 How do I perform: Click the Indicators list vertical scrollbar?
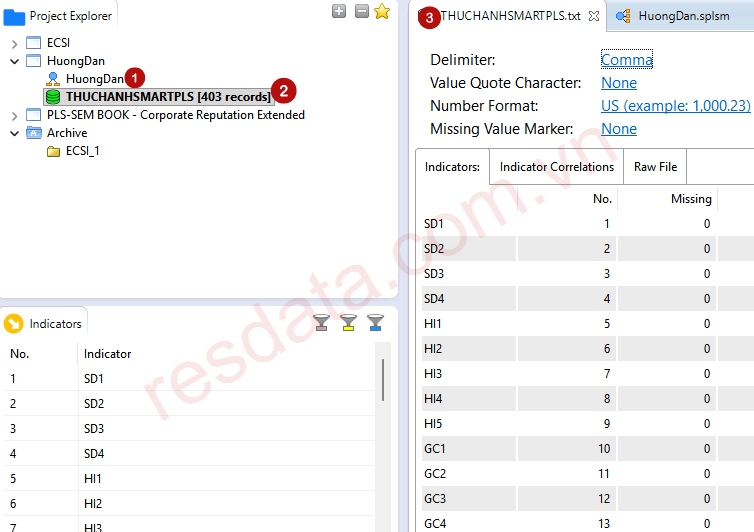click(x=383, y=380)
